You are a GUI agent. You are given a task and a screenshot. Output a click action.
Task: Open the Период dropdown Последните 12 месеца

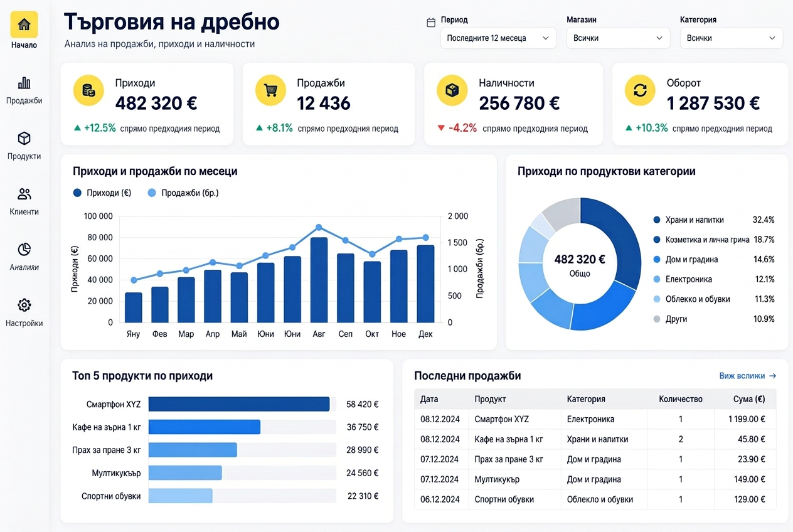point(498,38)
